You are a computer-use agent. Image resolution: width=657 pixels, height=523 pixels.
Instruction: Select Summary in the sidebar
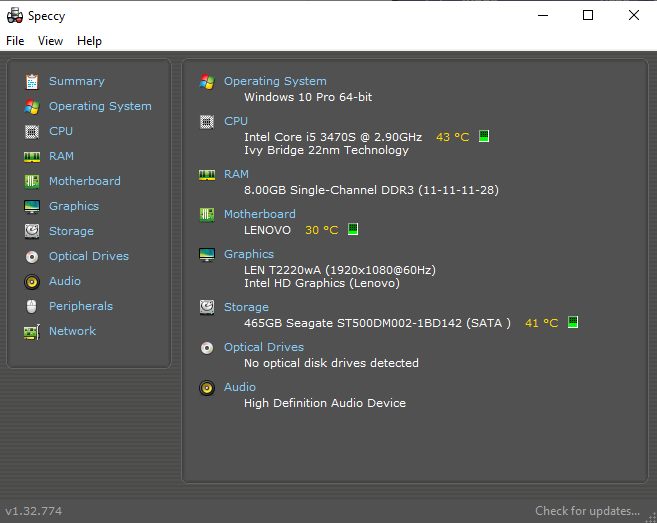click(77, 81)
